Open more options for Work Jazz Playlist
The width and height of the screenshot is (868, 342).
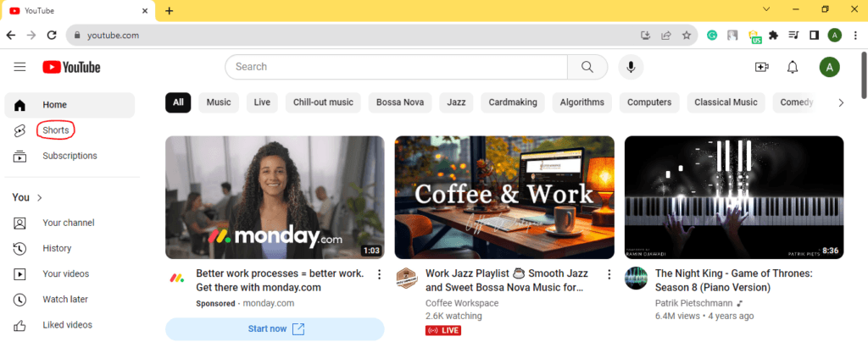[x=609, y=274]
